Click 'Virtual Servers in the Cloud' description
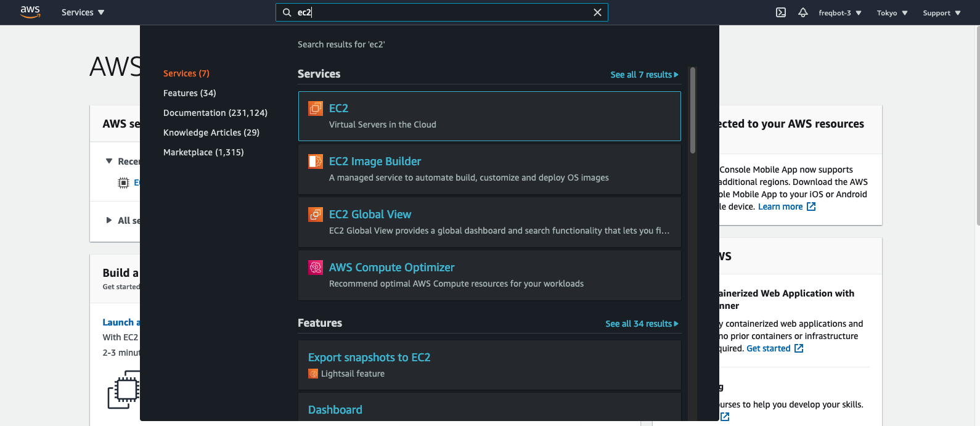 382,125
